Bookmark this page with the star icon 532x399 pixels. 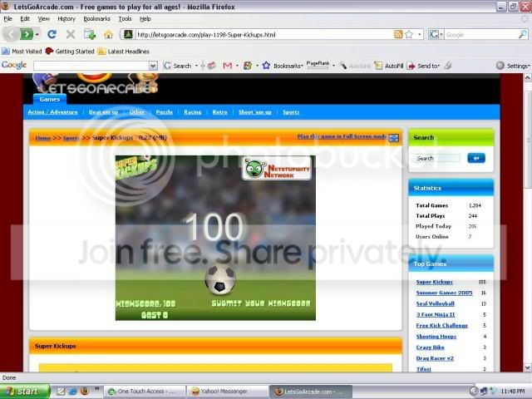point(409,34)
